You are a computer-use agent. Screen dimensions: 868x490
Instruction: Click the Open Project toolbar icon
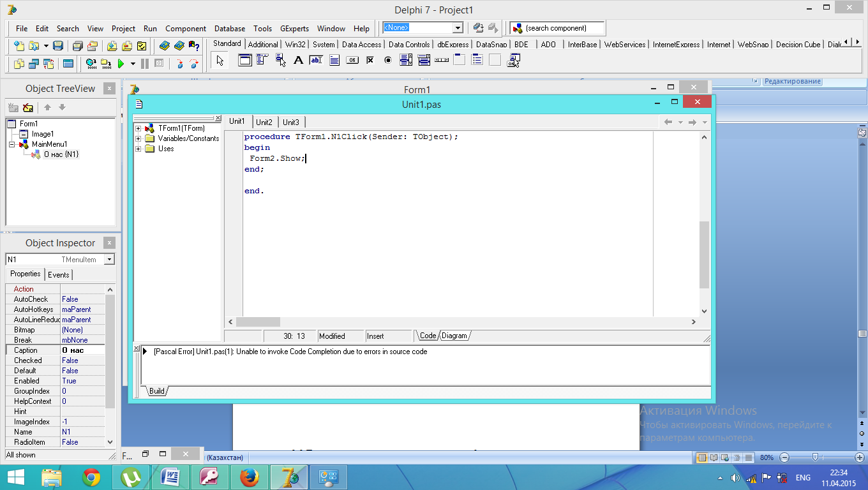tap(93, 46)
